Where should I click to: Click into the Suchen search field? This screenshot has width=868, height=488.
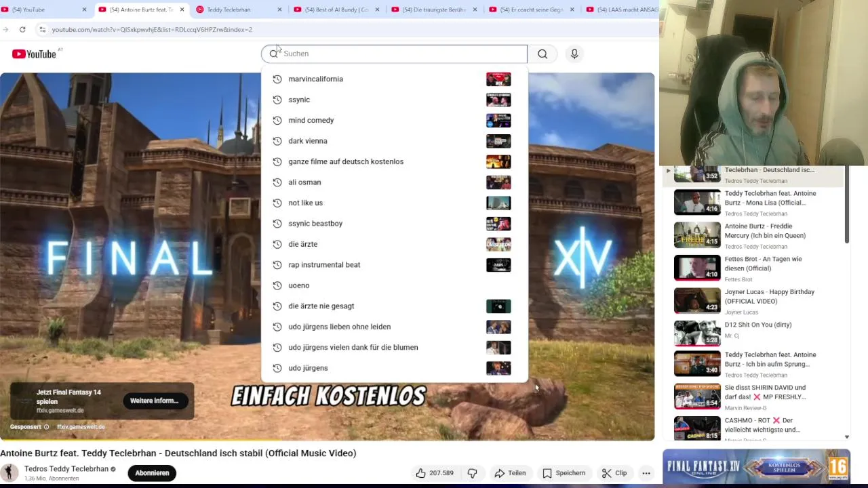[x=394, y=54]
